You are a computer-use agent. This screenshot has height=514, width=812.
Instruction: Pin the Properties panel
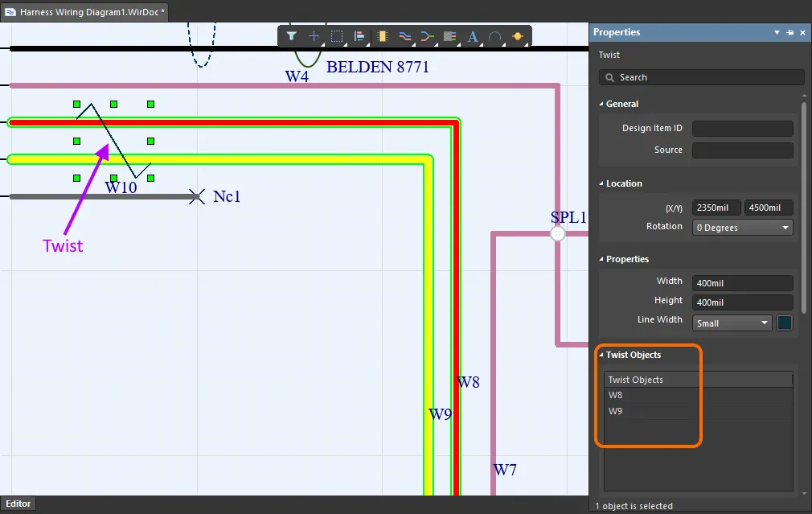coord(790,33)
